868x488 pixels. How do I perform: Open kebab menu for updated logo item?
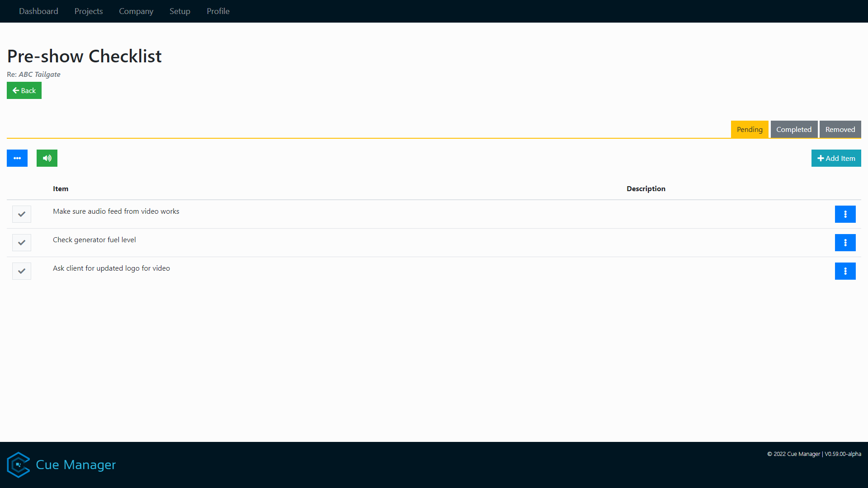point(845,271)
